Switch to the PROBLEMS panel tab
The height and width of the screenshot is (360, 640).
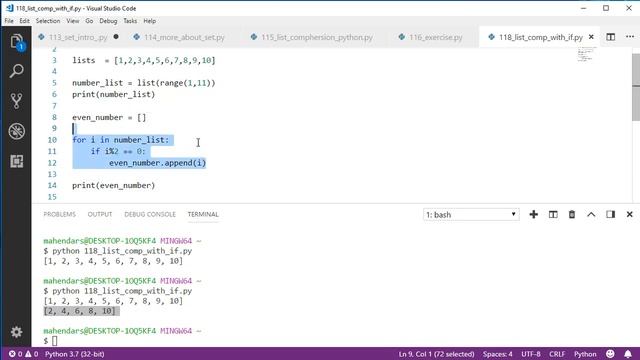(60, 214)
